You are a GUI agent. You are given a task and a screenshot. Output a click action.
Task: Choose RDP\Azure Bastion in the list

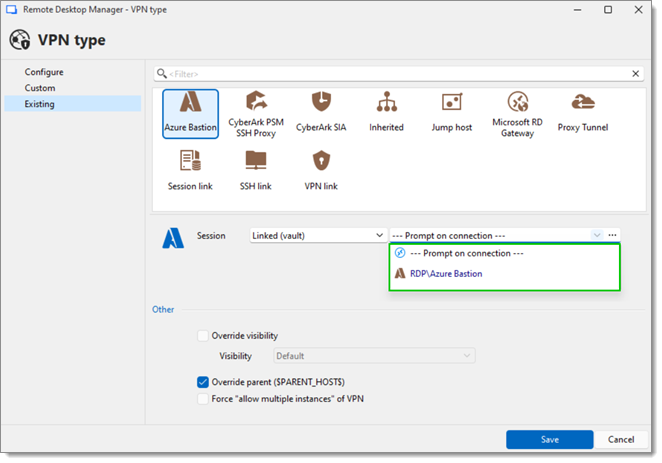505,273
